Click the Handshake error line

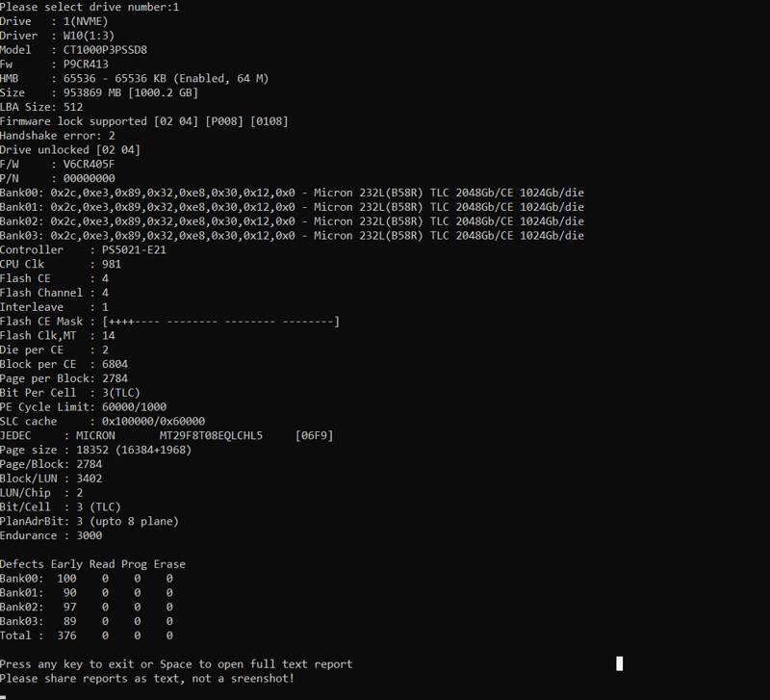58,136
